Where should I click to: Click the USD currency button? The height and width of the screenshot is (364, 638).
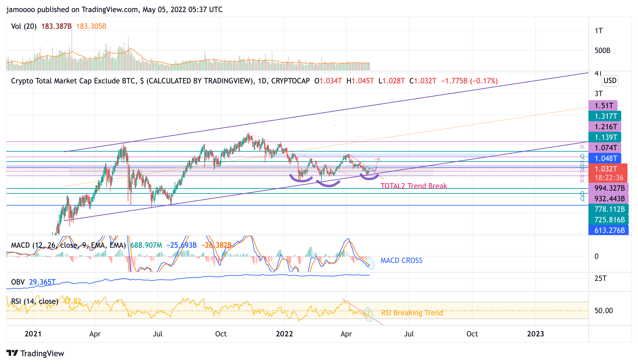pyautogui.click(x=610, y=81)
